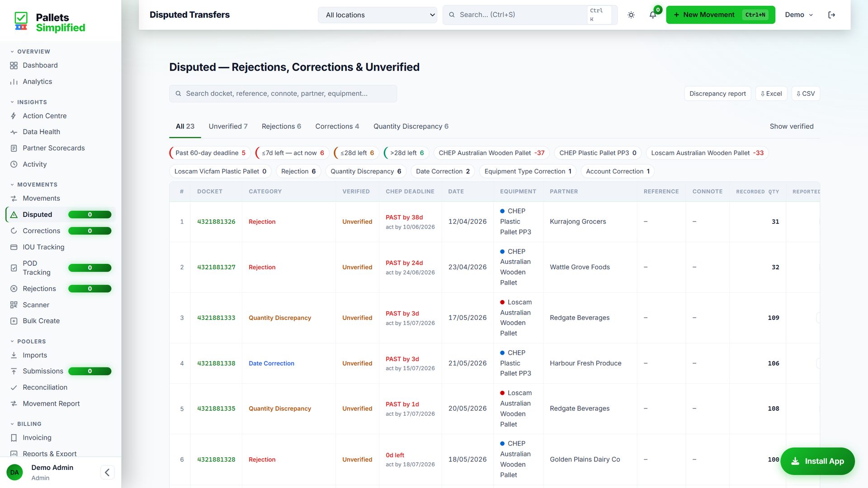Toggle CHEP Plastic Pallet PP3 filter chip

[598, 153]
